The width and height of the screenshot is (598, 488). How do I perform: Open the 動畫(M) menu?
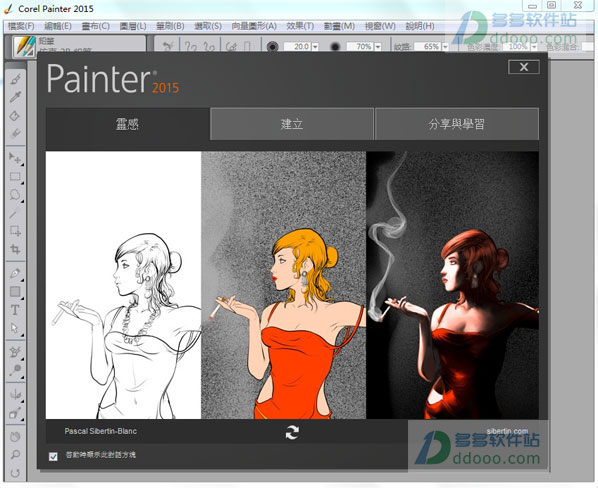[x=339, y=26]
